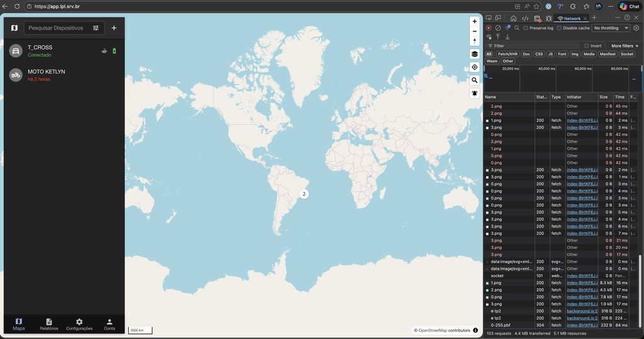Screen dimensions: 644x339
Task: Add a new device with plus icon
Action: pyautogui.click(x=114, y=28)
